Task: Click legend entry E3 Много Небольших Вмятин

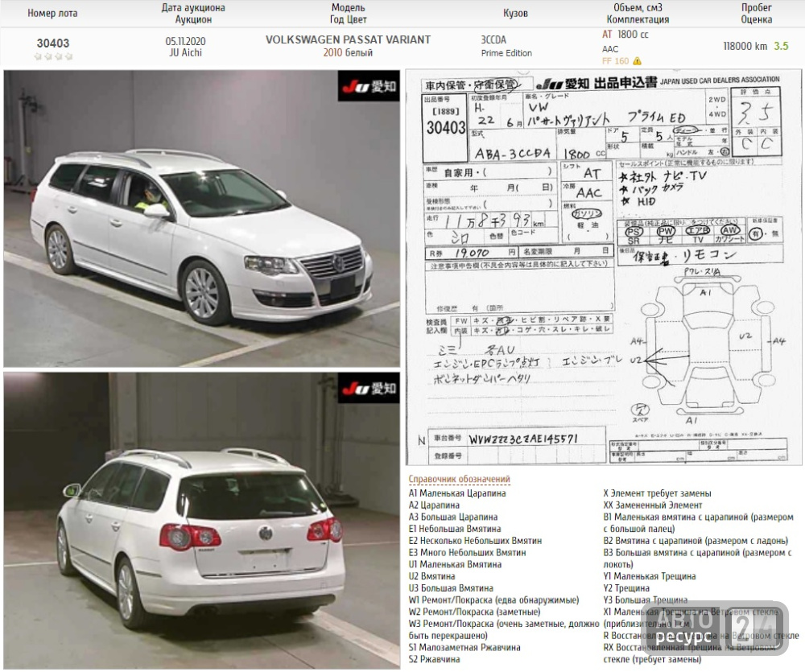Action: pyautogui.click(x=467, y=552)
